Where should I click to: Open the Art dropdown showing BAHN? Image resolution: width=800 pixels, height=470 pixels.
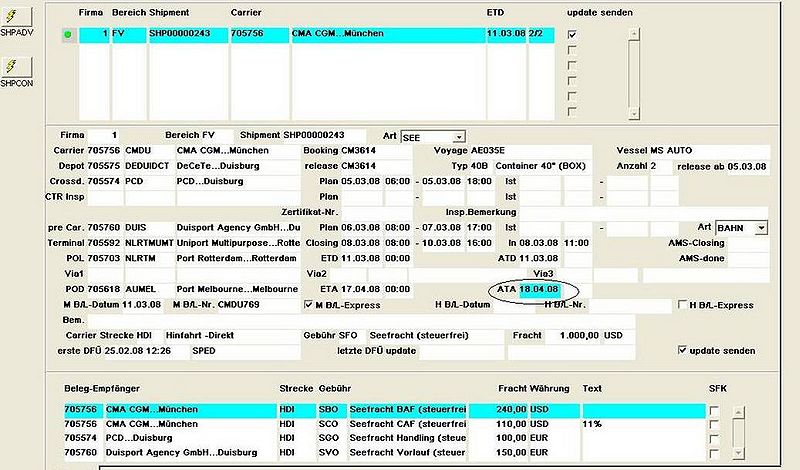761,228
